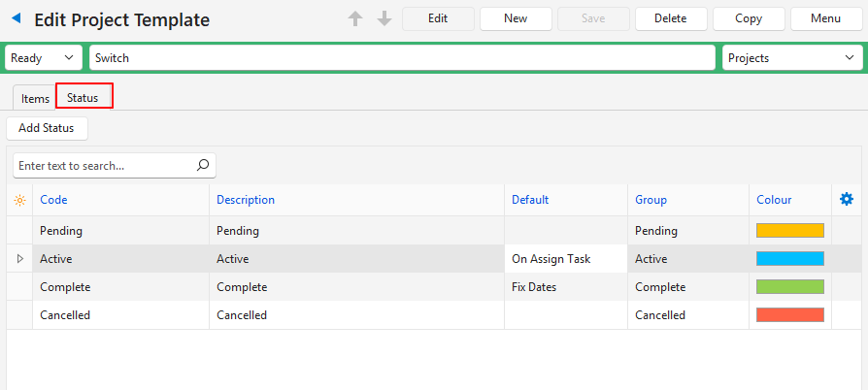868x390 pixels.
Task: Open the Menu button
Action: [825, 18]
